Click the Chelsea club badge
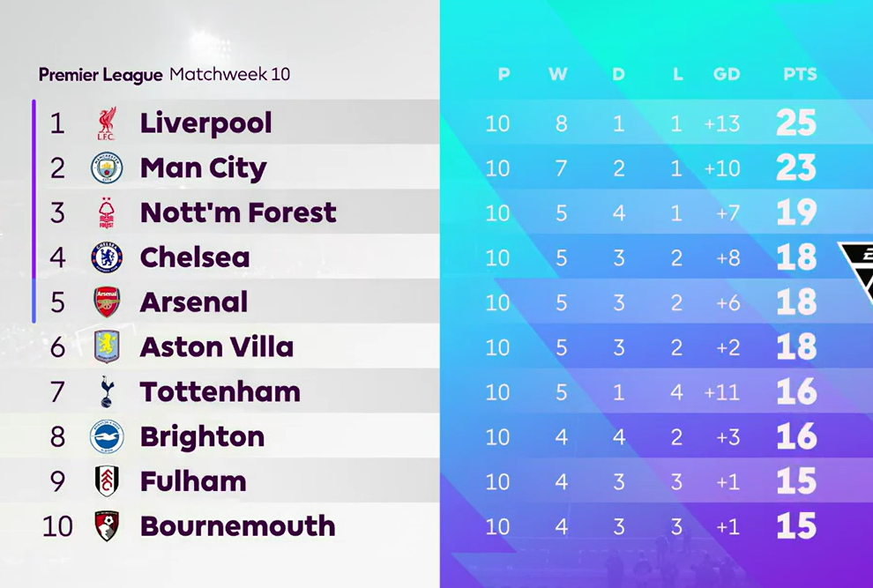This screenshot has width=873, height=588. (x=107, y=257)
